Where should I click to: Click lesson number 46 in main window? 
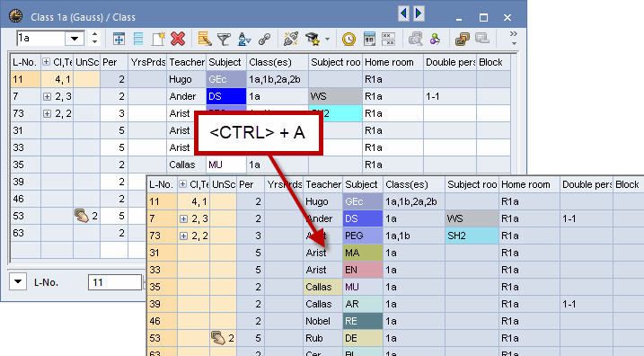tap(25, 199)
